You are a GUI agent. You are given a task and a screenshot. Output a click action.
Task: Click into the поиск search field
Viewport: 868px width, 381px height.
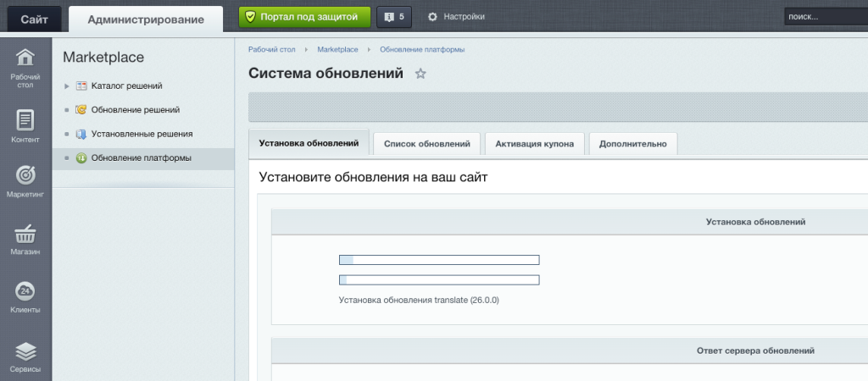[826, 17]
